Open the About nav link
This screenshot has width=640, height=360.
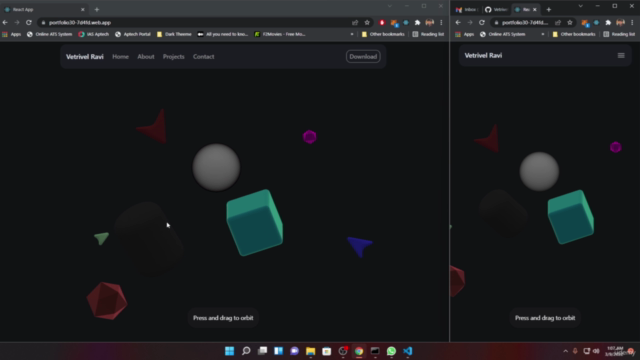[146, 57]
